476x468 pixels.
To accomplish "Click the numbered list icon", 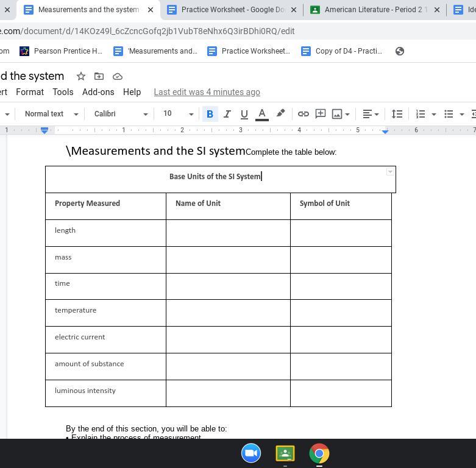I will pos(421,114).
